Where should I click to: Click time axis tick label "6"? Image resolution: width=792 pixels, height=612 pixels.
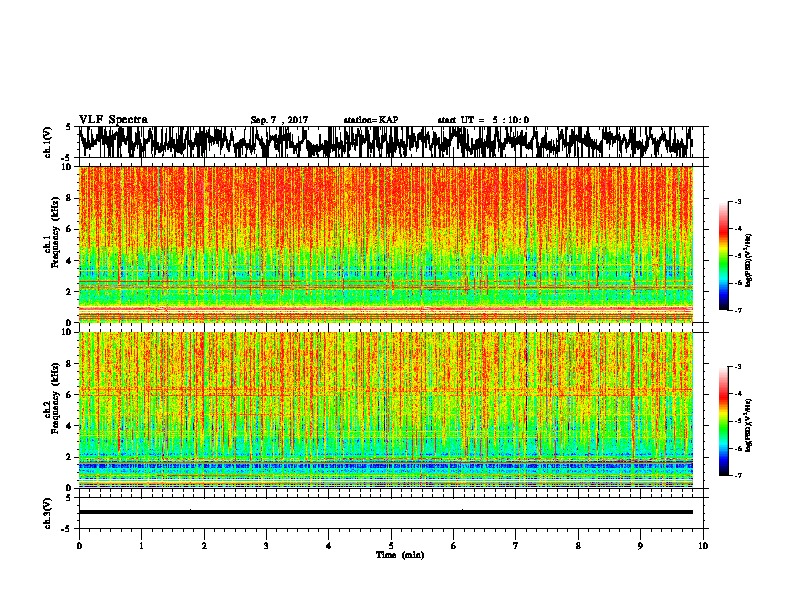point(453,546)
